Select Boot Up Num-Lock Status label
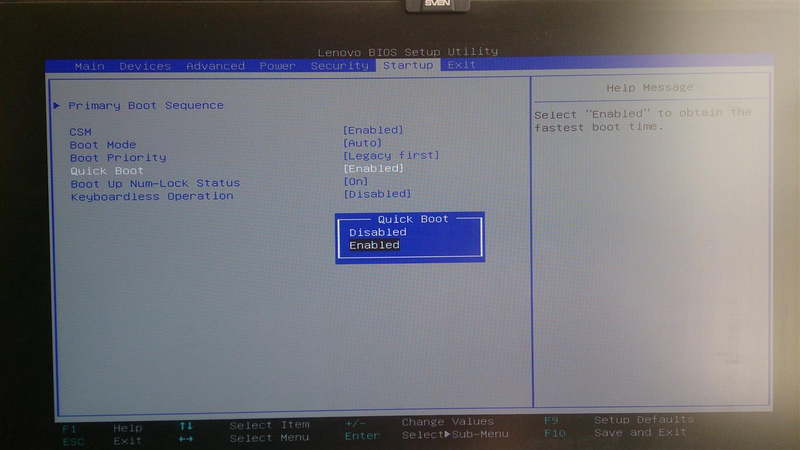The image size is (800, 450). 155,183
